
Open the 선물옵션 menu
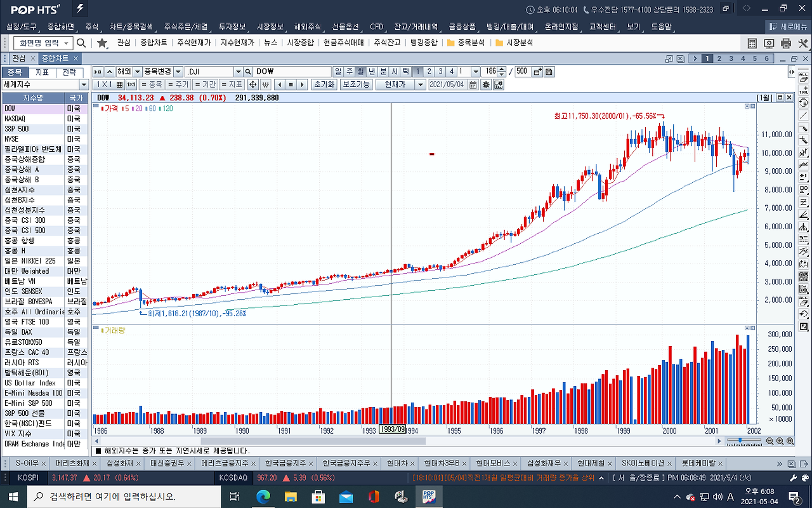coord(346,27)
